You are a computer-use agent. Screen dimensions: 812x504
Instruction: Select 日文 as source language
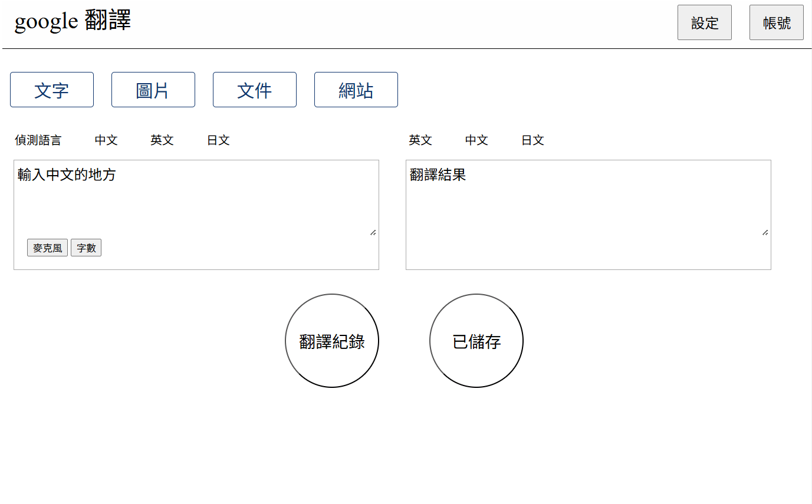coord(218,140)
